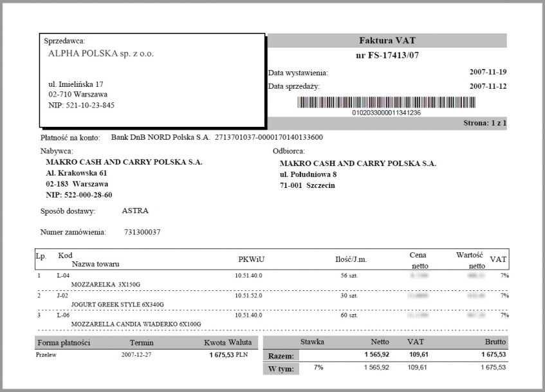
Task: Select bank name Bank DnB NORD Polska S.A.
Action: coord(161,137)
